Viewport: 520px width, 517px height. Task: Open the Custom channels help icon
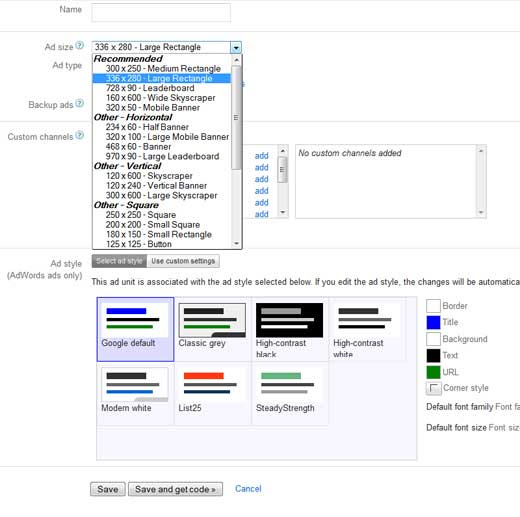point(79,135)
